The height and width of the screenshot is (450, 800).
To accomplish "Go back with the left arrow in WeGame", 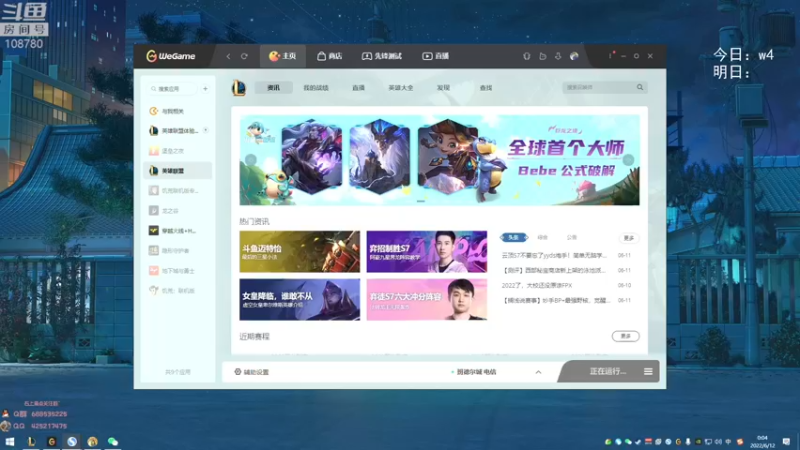I will tap(228, 56).
